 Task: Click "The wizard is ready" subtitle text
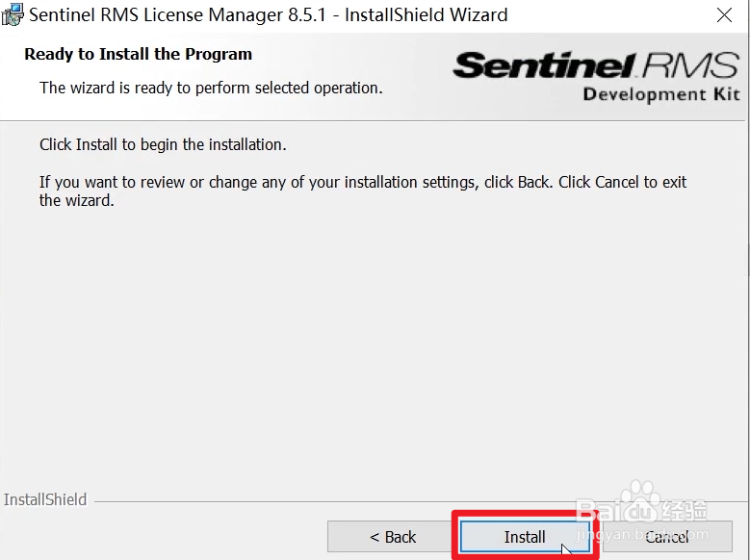[211, 88]
